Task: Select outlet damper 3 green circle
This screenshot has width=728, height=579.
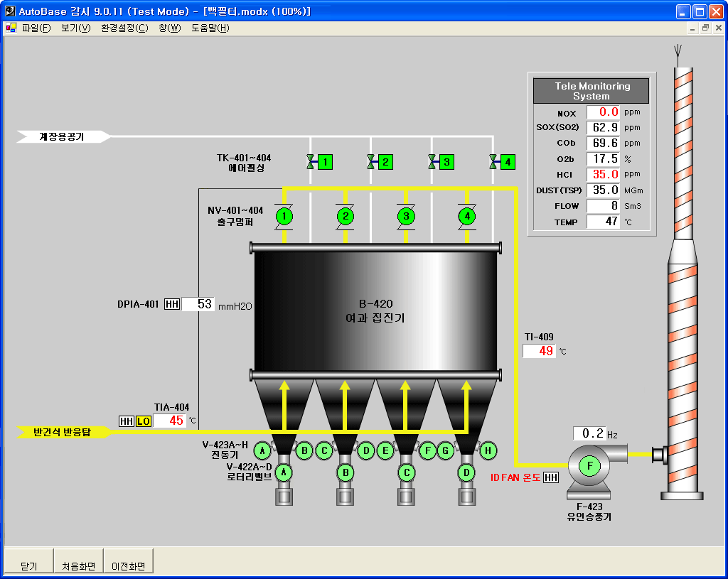Action: (x=406, y=216)
